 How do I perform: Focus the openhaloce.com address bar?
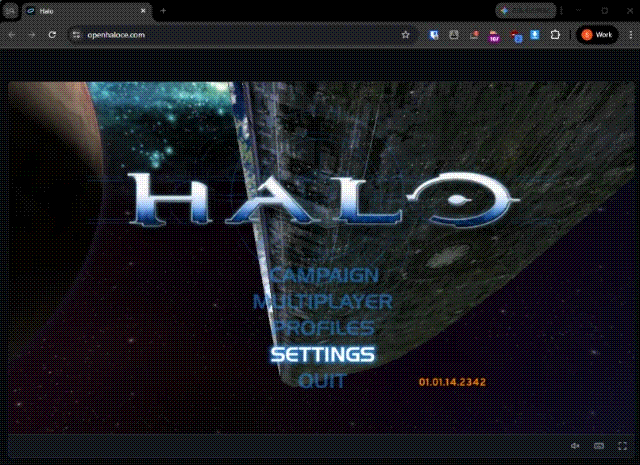pos(241,35)
